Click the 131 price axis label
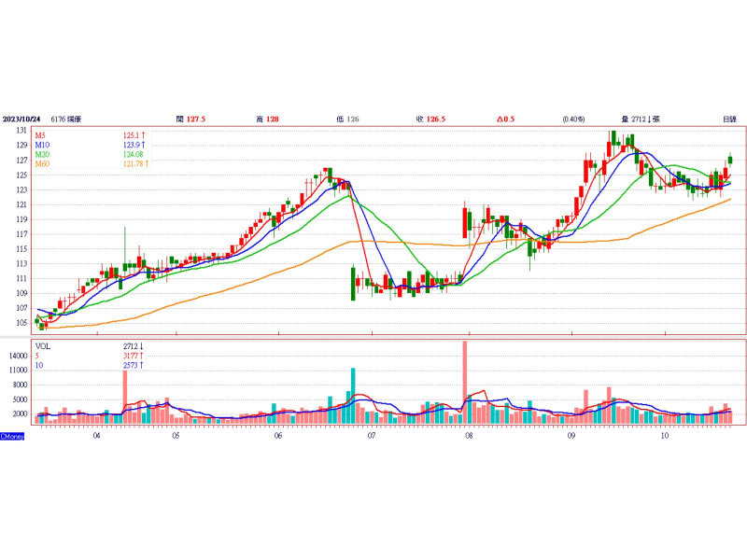 [20, 132]
